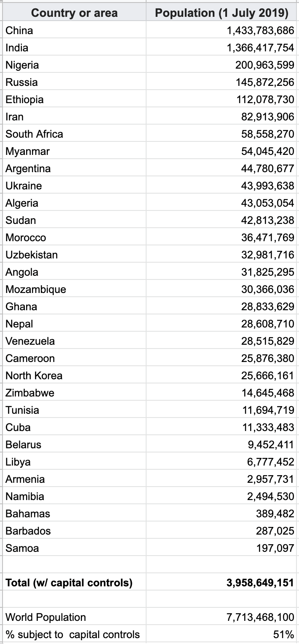Viewport: 299px width, 644px height.
Task: Click the China country cell
Action: click(74, 30)
